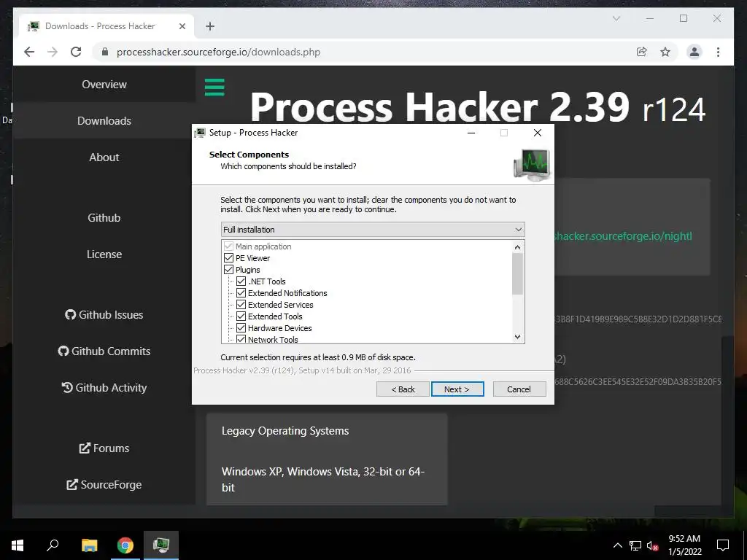
Task: Open File Explorer from taskbar
Action: pos(89,545)
